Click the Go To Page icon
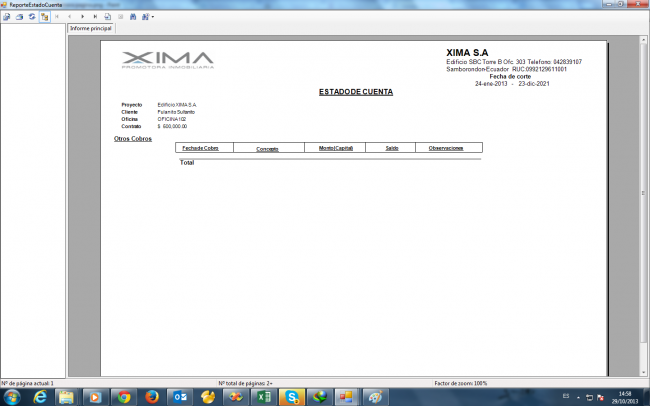 tap(108, 17)
